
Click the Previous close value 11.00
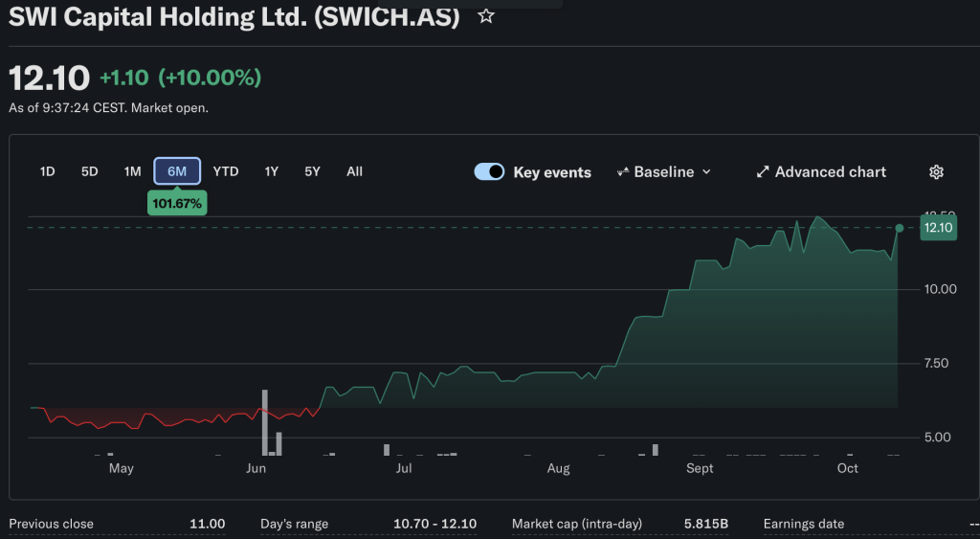point(208,524)
